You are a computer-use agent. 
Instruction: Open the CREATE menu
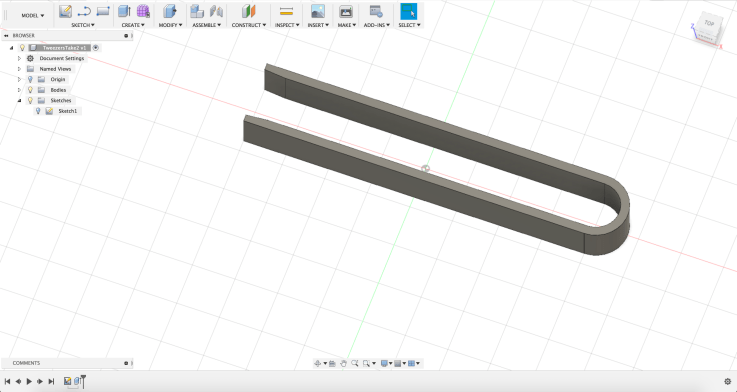pos(133,25)
